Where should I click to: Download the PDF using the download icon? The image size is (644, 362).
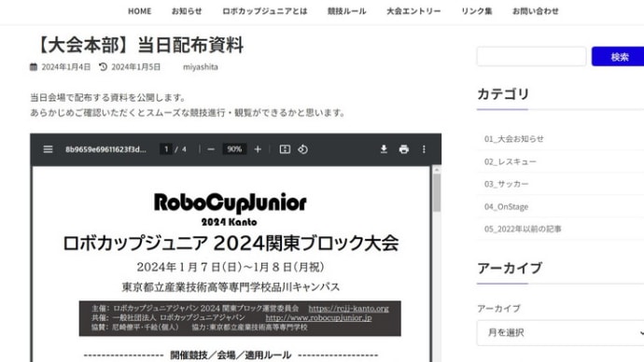point(384,149)
